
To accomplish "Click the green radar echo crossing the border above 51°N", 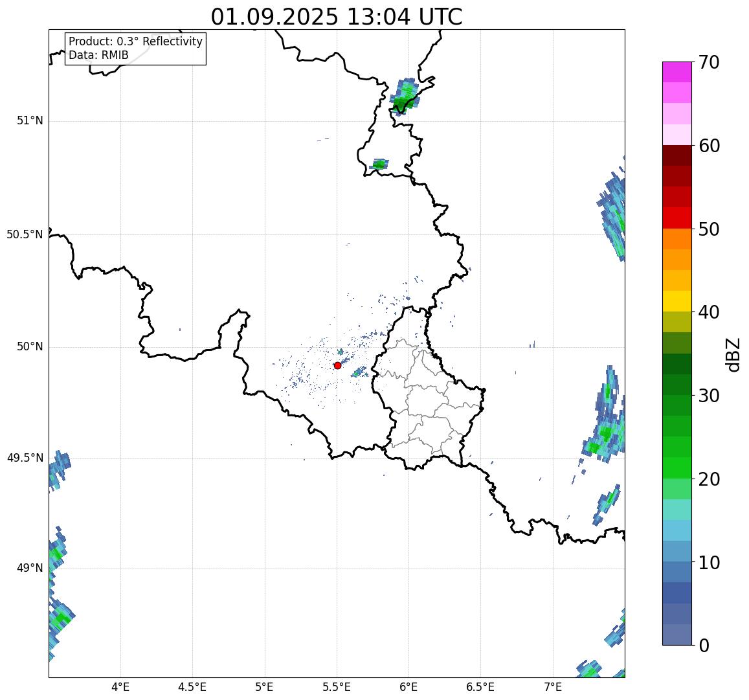I will point(405,97).
